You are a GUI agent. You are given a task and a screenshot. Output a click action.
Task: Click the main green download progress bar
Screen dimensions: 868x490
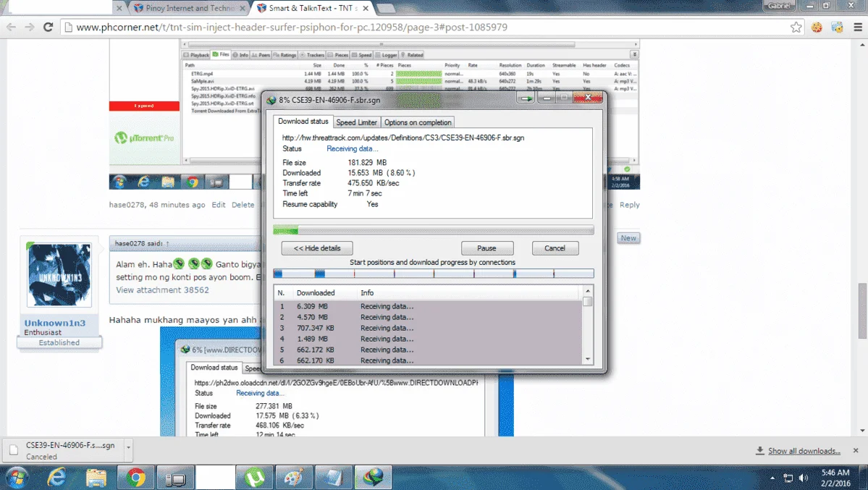pos(434,230)
